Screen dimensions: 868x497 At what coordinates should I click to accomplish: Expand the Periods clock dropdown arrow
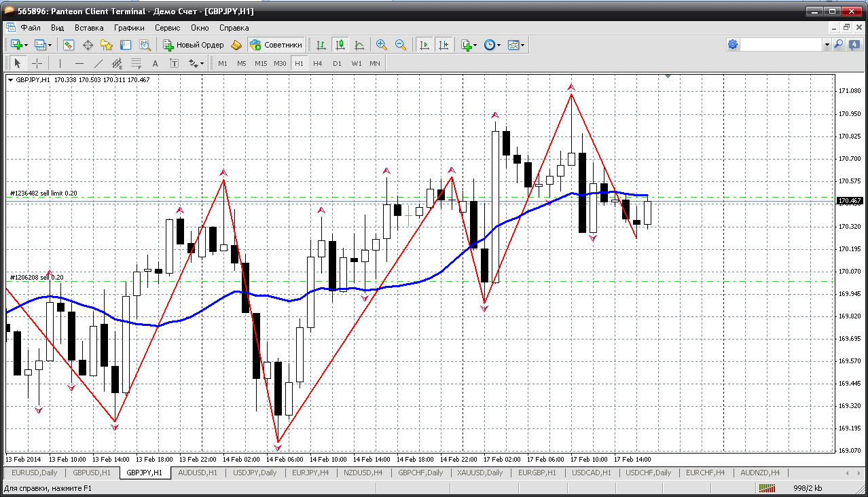(499, 45)
